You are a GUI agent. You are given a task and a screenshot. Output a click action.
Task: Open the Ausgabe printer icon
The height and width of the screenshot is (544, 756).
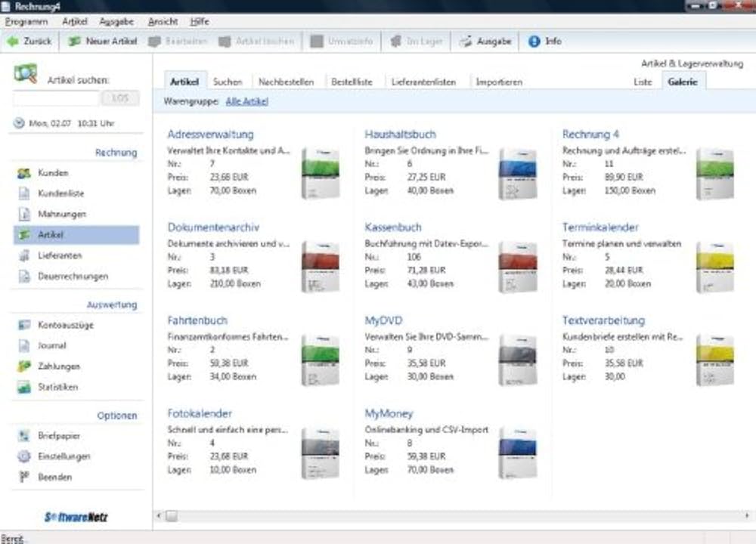(x=465, y=42)
